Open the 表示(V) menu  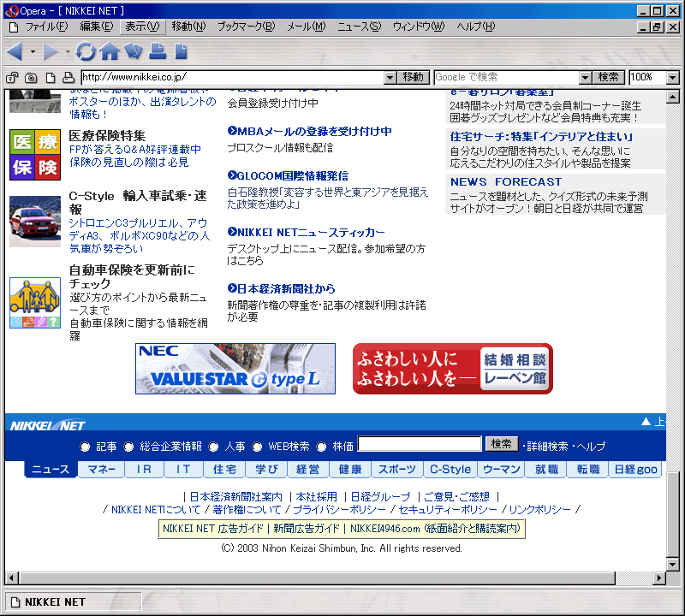142,27
